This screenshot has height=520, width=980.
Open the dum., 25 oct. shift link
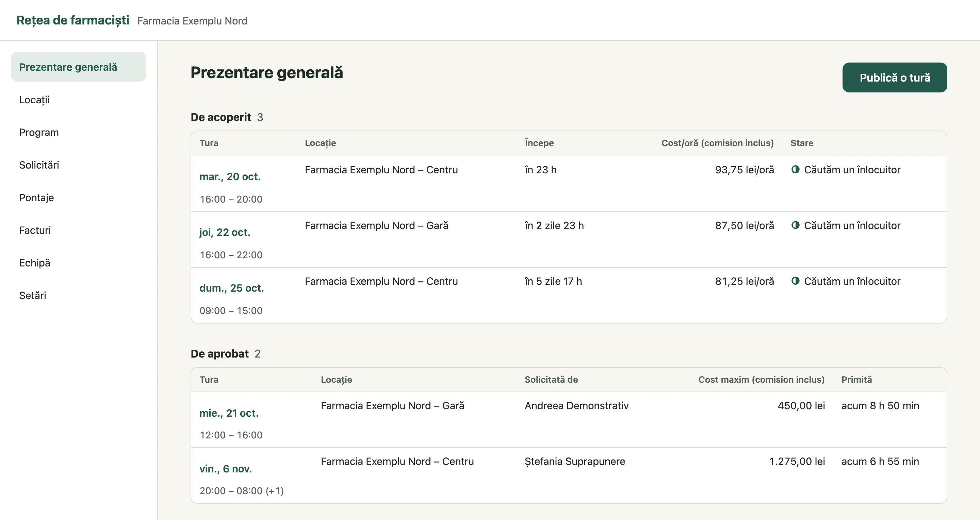[232, 288]
